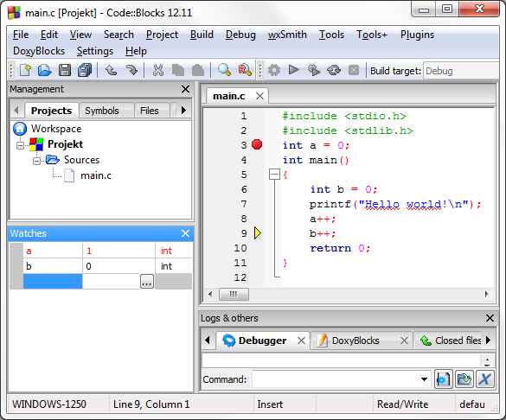
Task: Select main.c in the project tree
Action: point(96,175)
